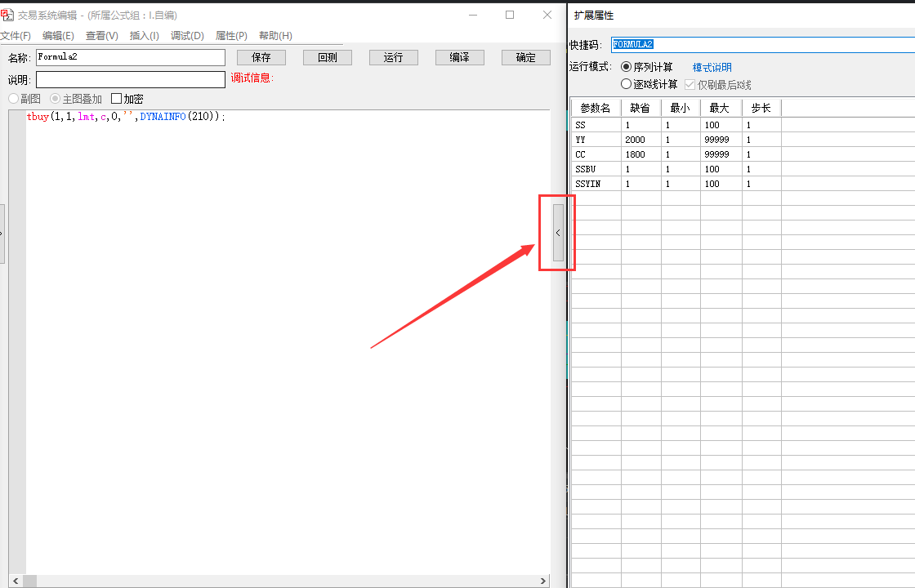This screenshot has height=588, width=915.
Task: Click the app icon in title bar
Action: [x=7, y=15]
